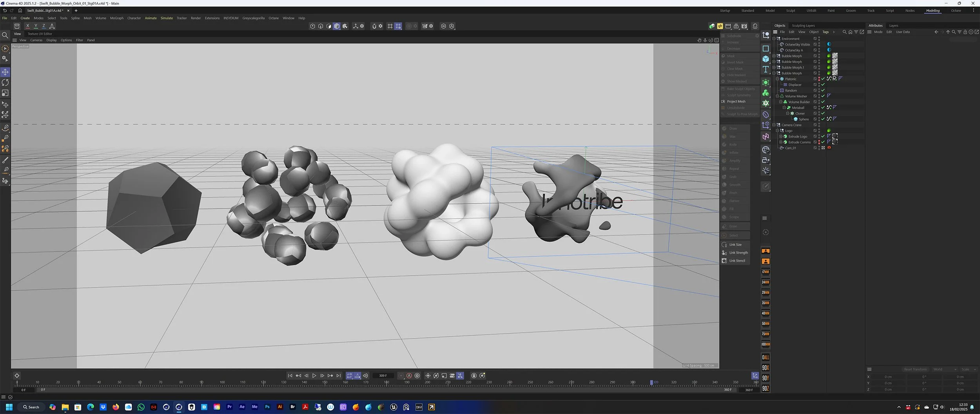Screen dimensions: 980x414
Task: Click the 24MM focal length preset icon
Action: point(766,282)
